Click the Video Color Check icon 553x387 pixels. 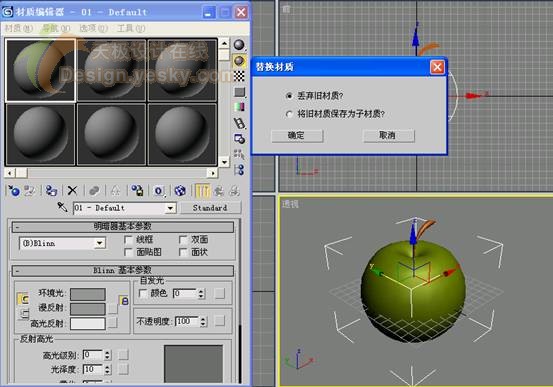[239, 107]
